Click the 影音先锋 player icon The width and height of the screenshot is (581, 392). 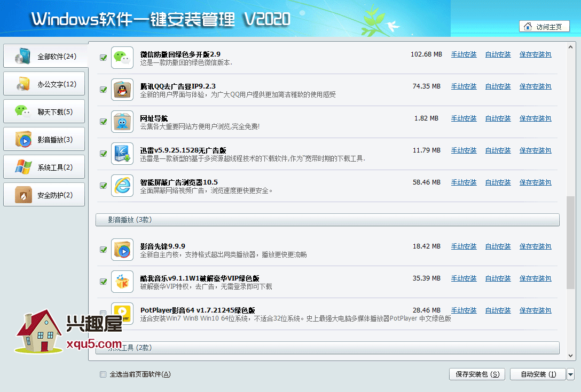pyautogui.click(x=122, y=250)
